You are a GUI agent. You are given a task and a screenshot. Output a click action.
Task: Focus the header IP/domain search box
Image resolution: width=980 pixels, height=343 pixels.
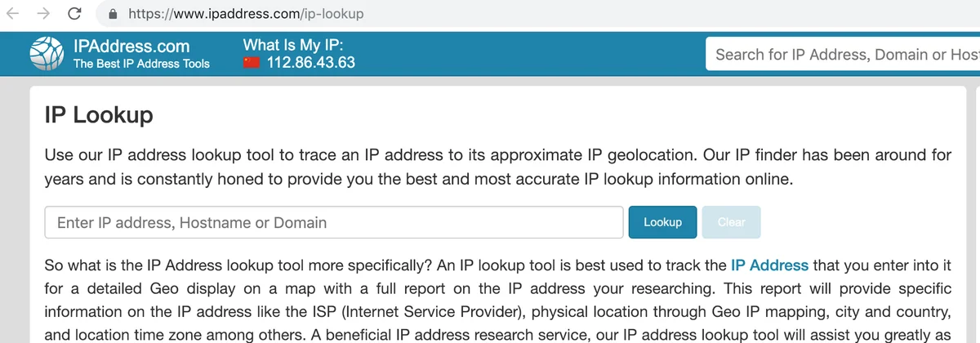[843, 55]
